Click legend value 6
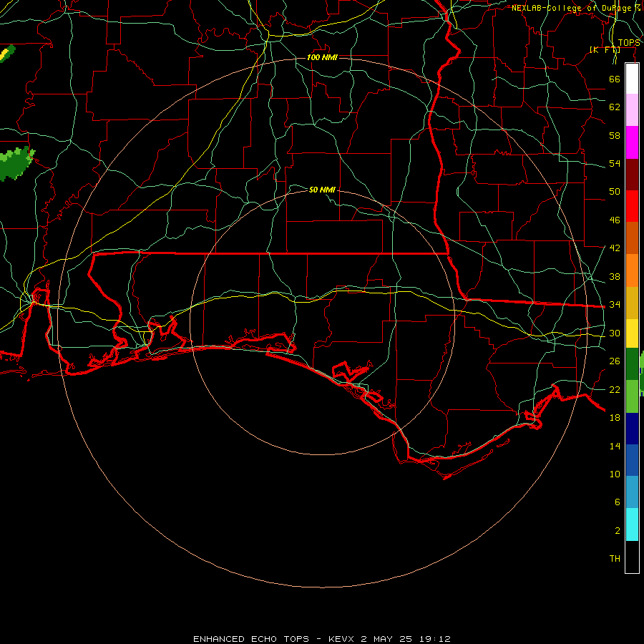This screenshot has height=644, width=644. coord(617,502)
